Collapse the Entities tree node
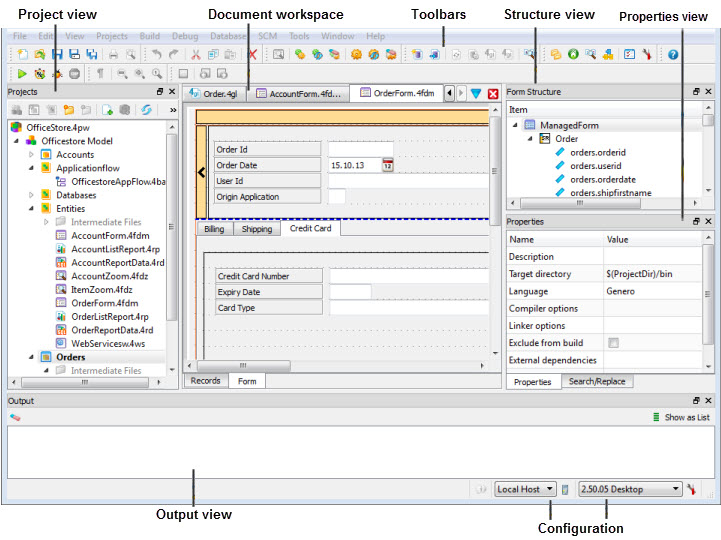The height and width of the screenshot is (540, 721). (x=31, y=209)
